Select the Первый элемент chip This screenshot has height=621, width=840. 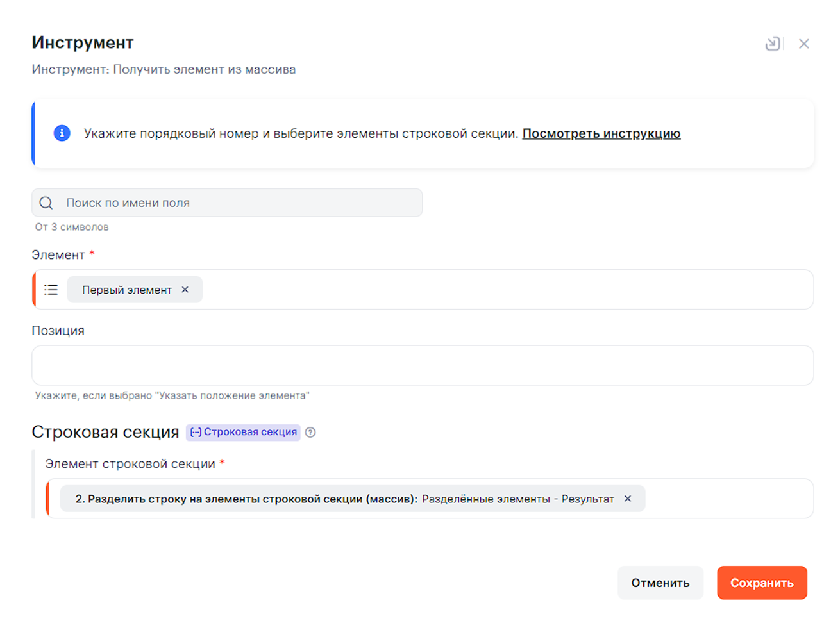(126, 290)
